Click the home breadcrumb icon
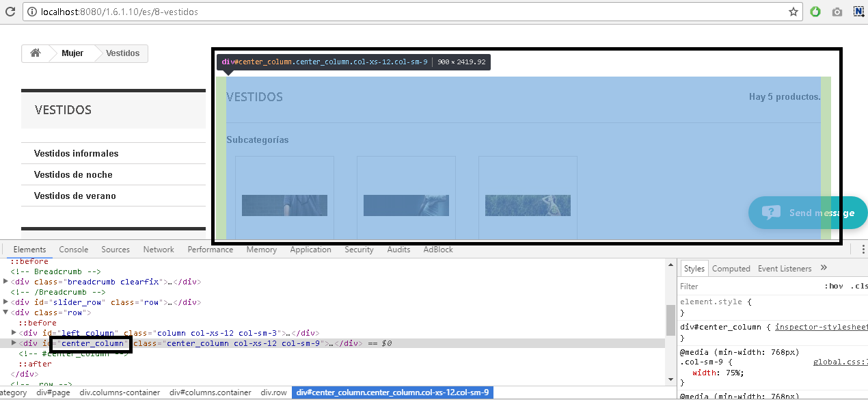 coord(36,53)
